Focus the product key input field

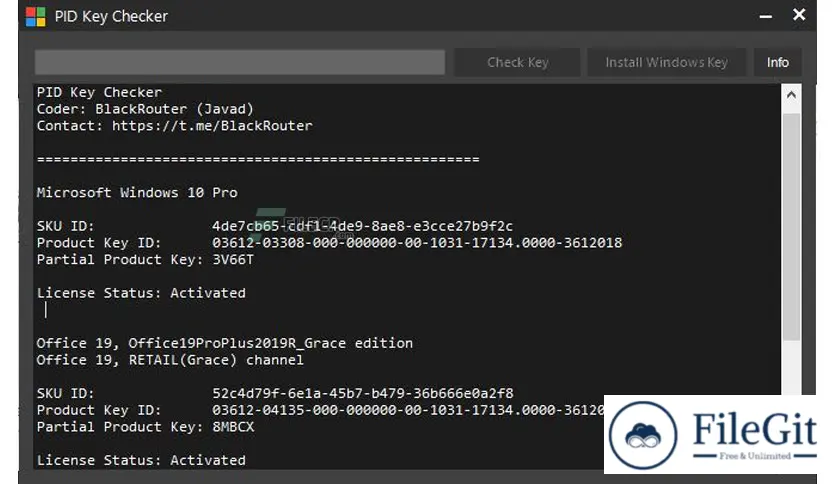click(240, 62)
